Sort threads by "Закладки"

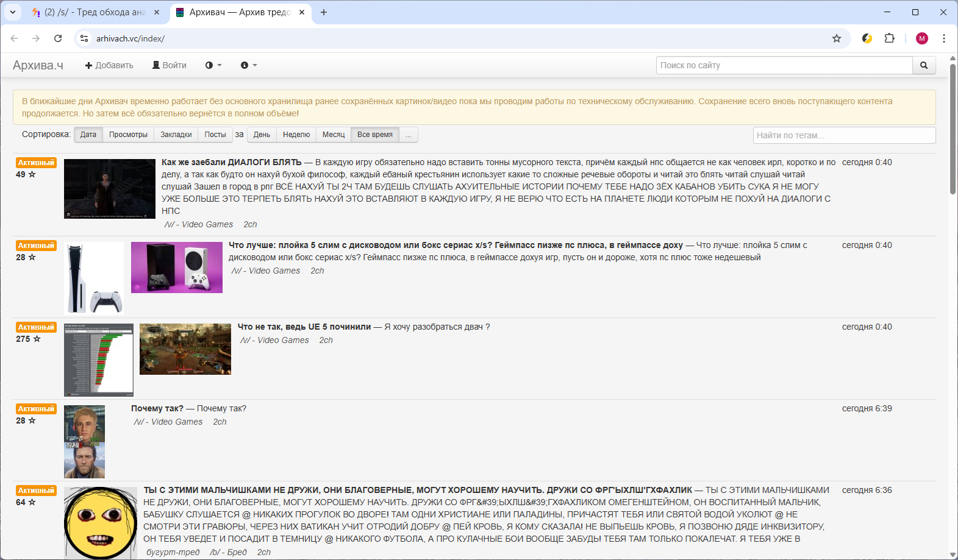176,135
